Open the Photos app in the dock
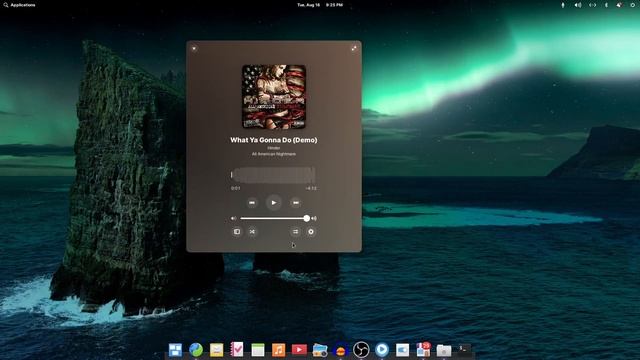This screenshot has height=360, width=640. coord(320,350)
